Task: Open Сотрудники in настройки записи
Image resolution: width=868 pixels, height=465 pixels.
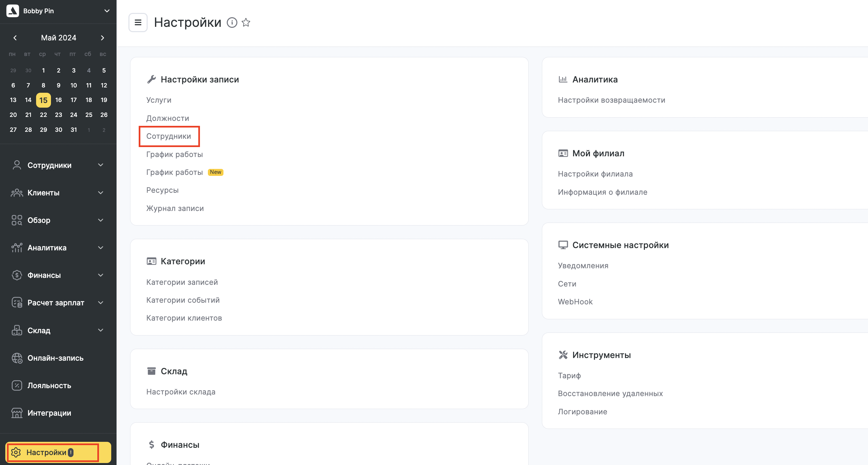Action: pos(169,136)
